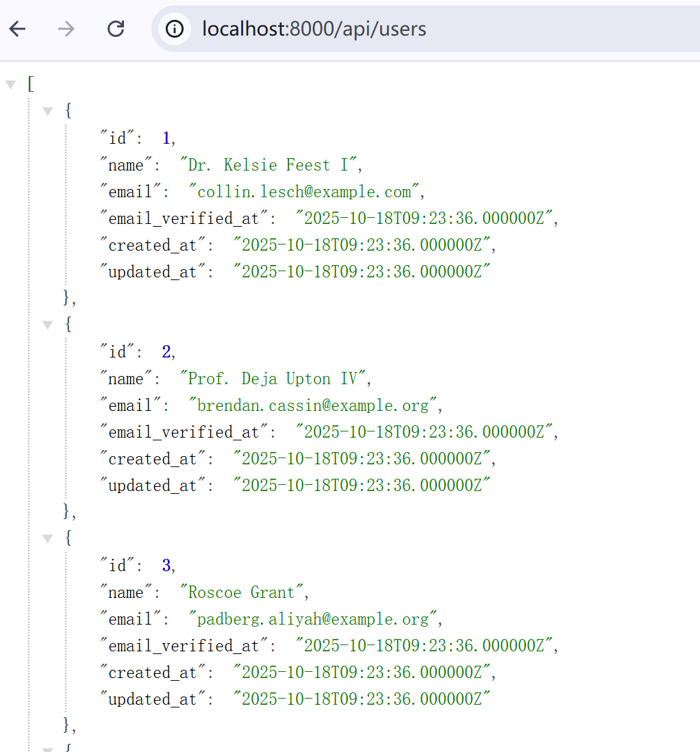Click updated_at timestamp of user 2
Image resolution: width=700 pixels, height=752 pixels.
(x=362, y=486)
